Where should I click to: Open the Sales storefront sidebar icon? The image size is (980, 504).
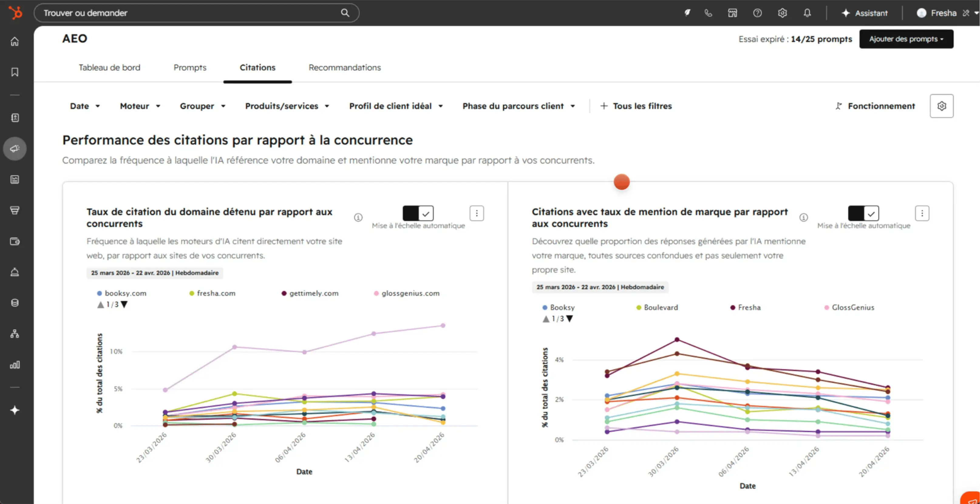[15, 210]
